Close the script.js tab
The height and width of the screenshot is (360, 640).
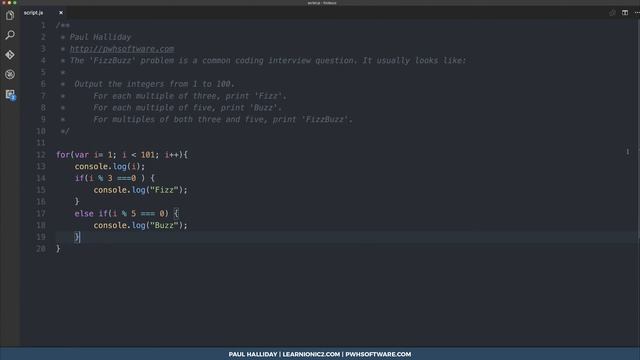61,13
